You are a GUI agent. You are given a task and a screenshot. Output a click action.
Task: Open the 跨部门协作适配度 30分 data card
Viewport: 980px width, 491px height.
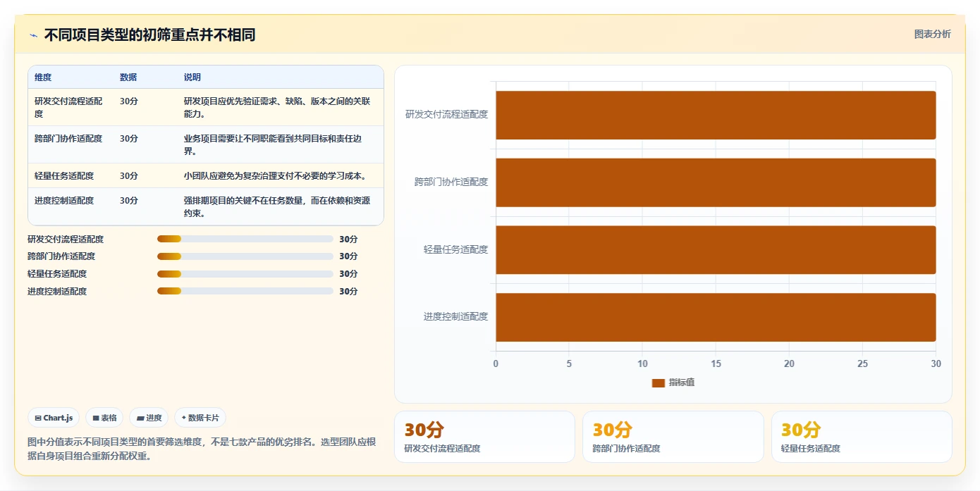click(673, 437)
